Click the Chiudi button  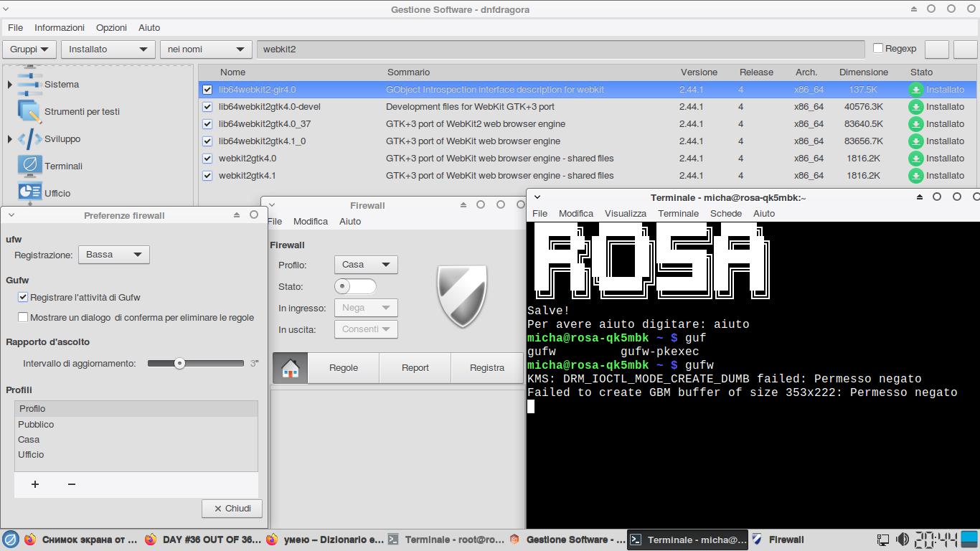232,509
